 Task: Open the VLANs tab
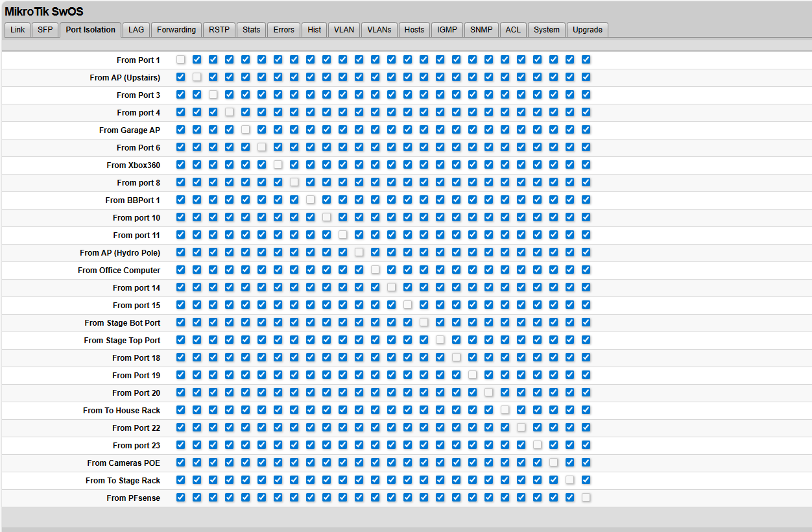coord(379,30)
